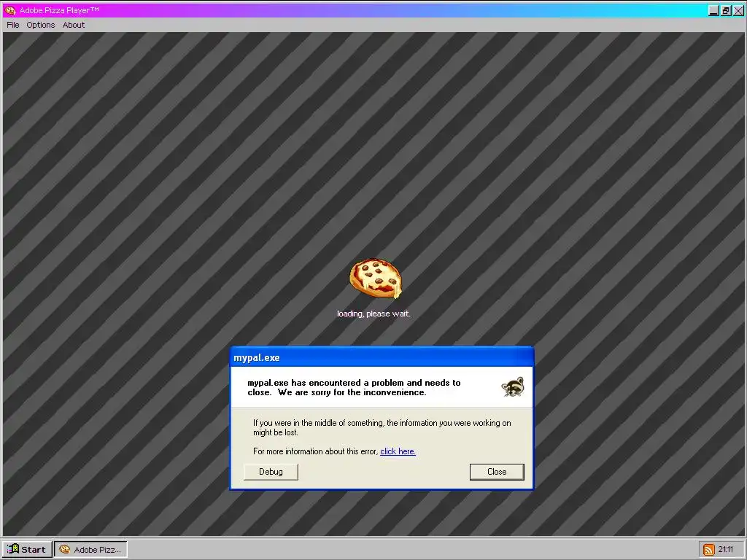Image resolution: width=747 pixels, height=560 pixels.
Task: Follow the "click here" error info link
Action: click(398, 451)
